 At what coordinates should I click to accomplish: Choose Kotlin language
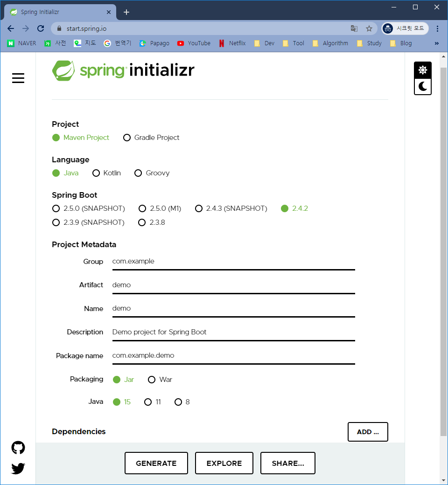106,173
